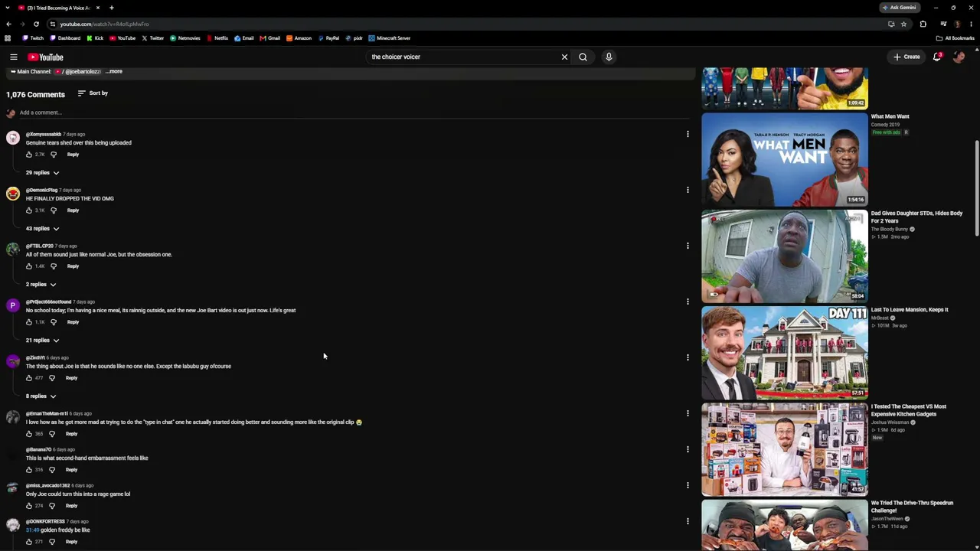Viewport: 980px width, 551px height.
Task: Open All Bookmarks folder
Action: click(955, 38)
